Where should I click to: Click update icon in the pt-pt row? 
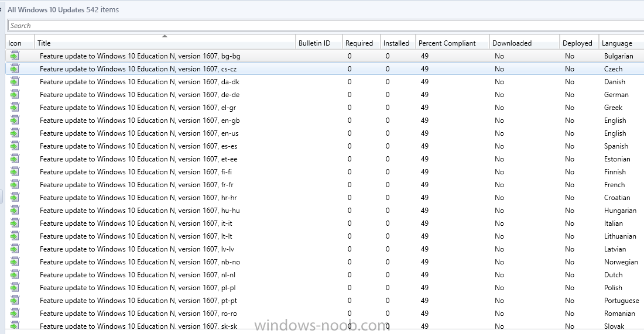coord(15,300)
